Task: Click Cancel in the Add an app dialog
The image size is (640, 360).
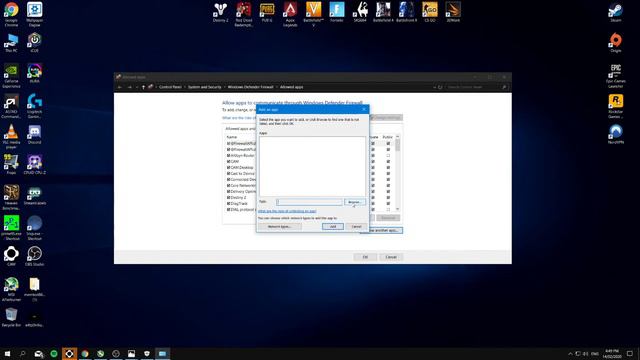Action: [356, 227]
